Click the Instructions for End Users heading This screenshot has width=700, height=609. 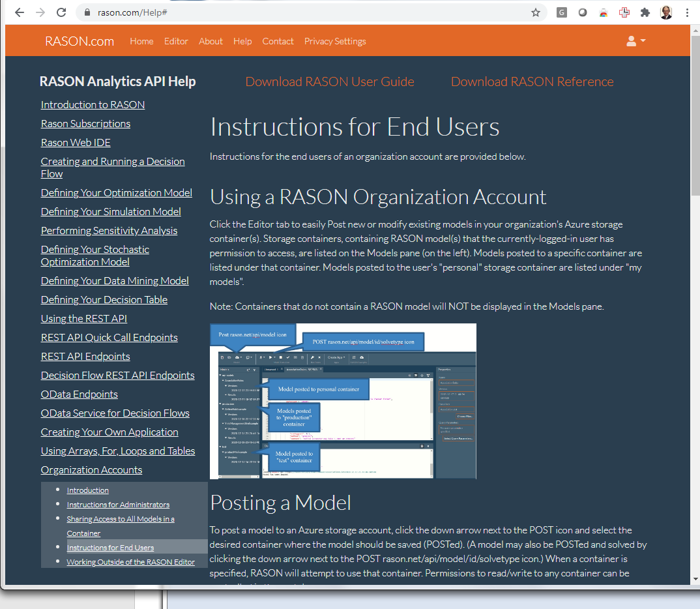click(355, 126)
